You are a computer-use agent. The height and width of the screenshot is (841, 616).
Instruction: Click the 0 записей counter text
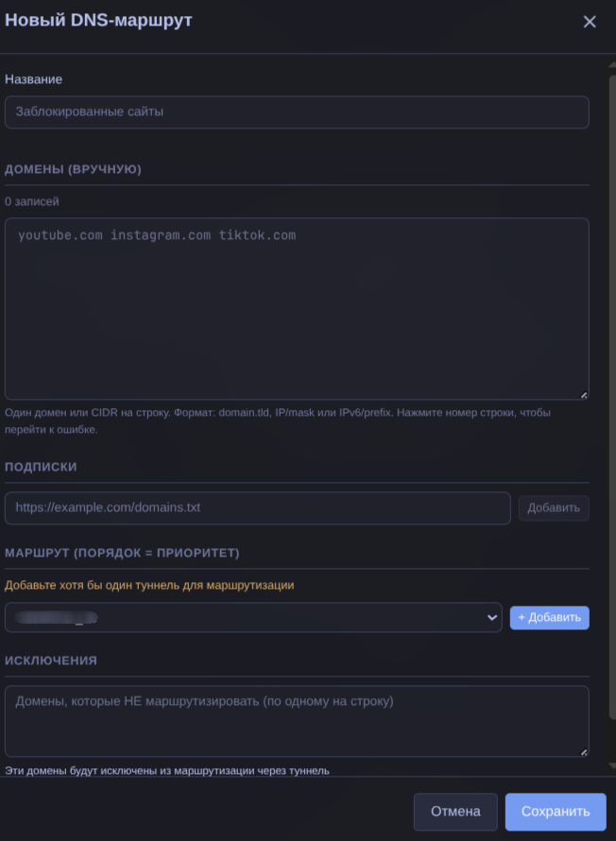(x=32, y=201)
